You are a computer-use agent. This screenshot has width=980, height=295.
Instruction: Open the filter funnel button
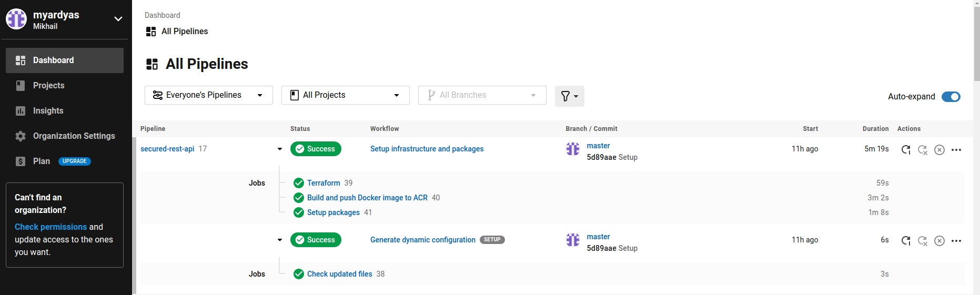coord(569,96)
